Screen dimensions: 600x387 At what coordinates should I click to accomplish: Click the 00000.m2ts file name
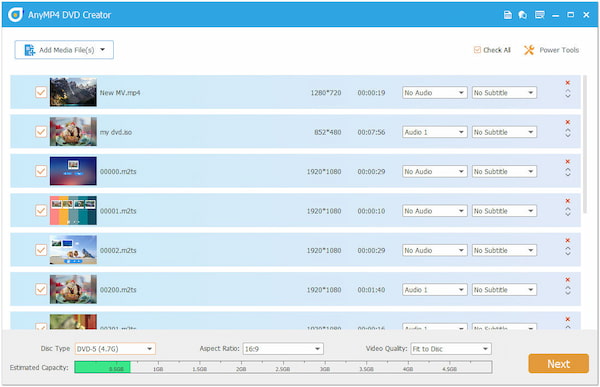click(x=118, y=171)
